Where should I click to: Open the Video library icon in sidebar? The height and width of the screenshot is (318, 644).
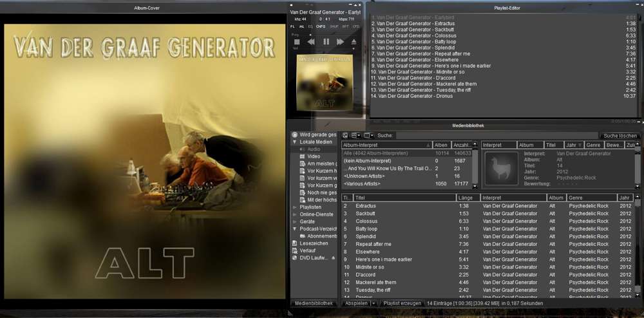303,156
